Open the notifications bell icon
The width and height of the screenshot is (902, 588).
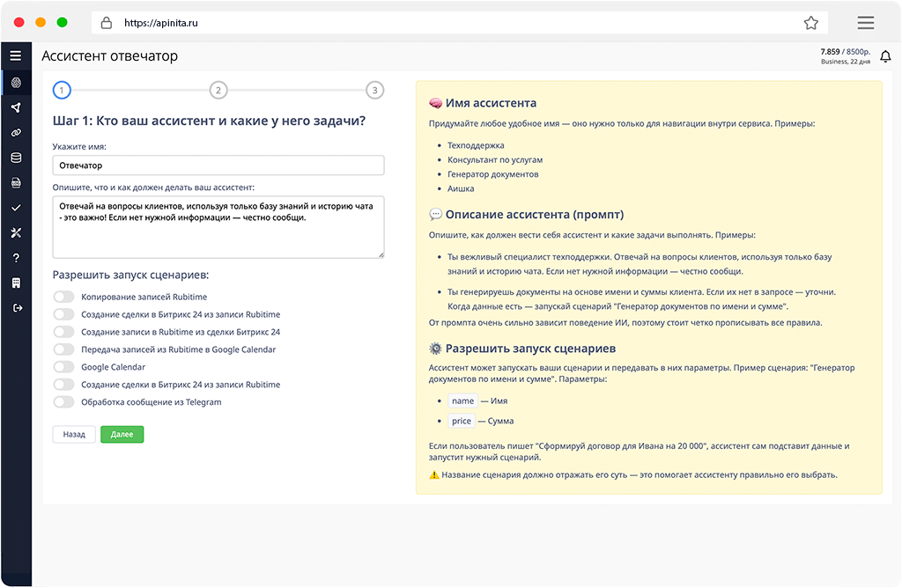(885, 57)
